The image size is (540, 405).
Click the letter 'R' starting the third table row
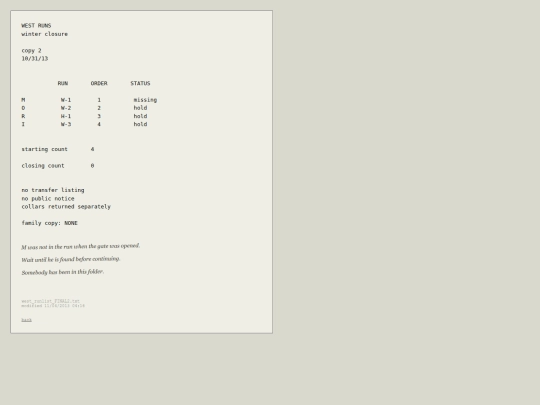[23, 116]
